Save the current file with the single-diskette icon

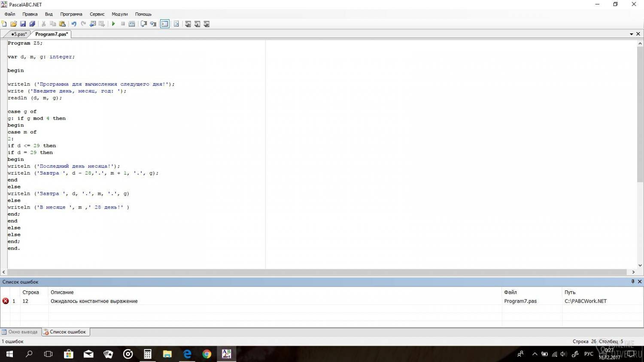23,24
